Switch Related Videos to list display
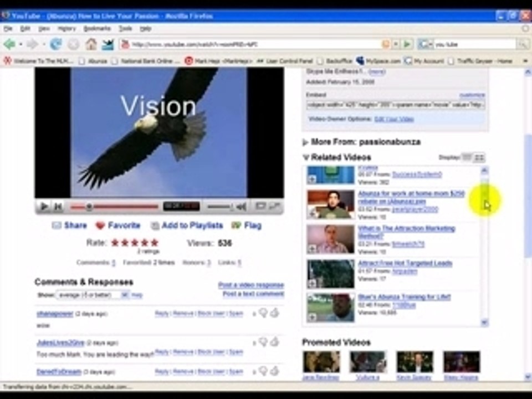The image size is (532, 399). pos(467,157)
